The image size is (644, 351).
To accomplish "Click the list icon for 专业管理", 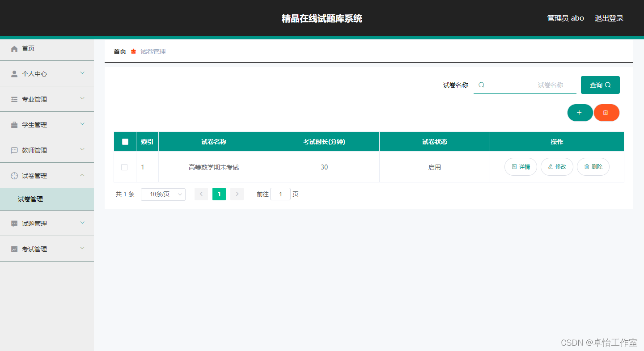I will (x=14, y=99).
